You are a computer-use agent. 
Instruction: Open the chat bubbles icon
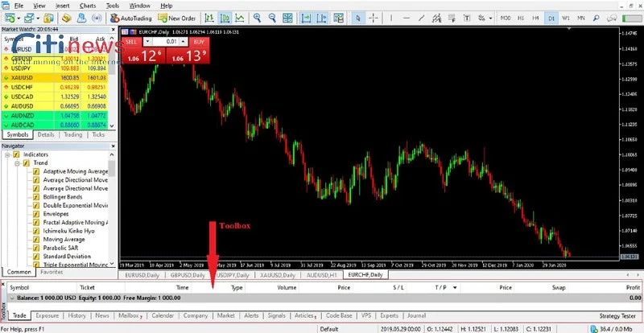pos(612,18)
